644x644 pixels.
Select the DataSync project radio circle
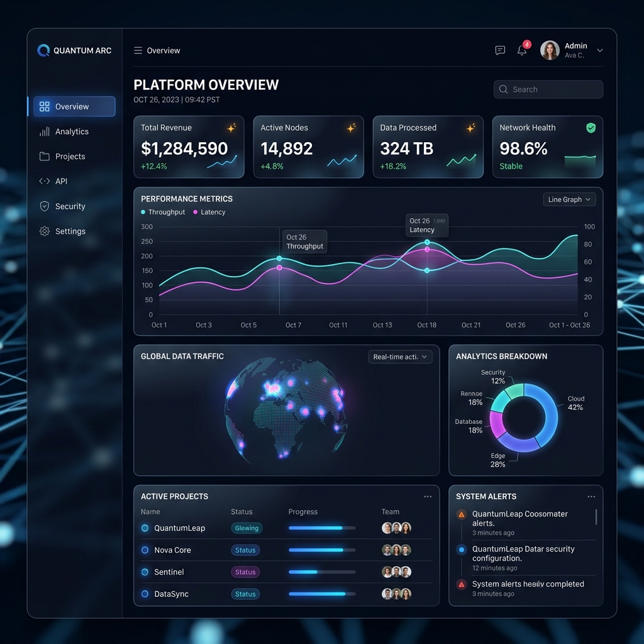click(x=145, y=594)
